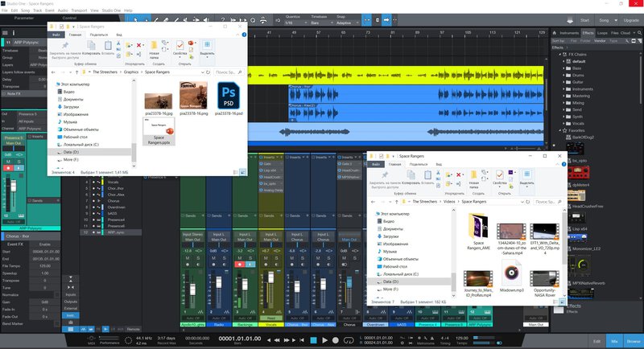Mute the Presence 5 channel
644x349 pixels.
[x=7, y=162]
